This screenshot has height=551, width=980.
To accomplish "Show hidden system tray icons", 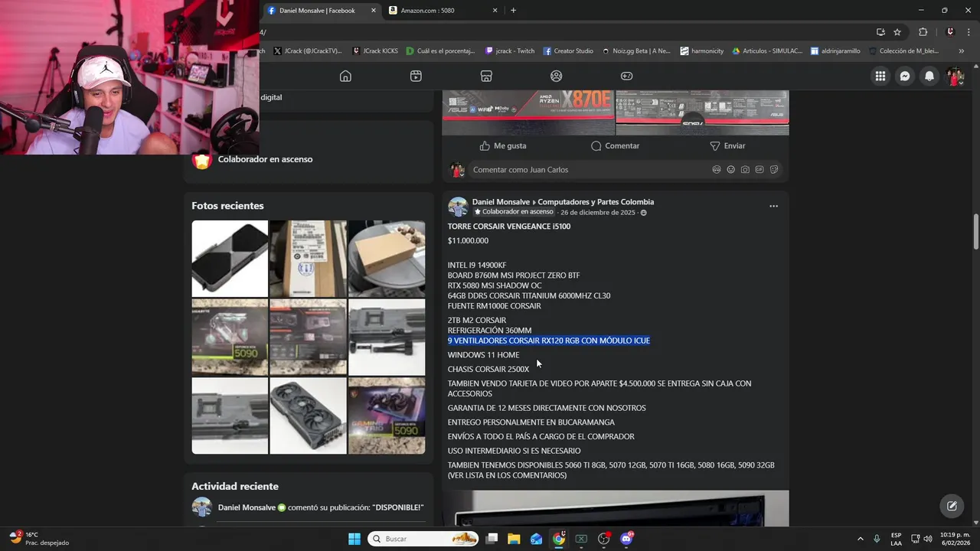I will [860, 539].
